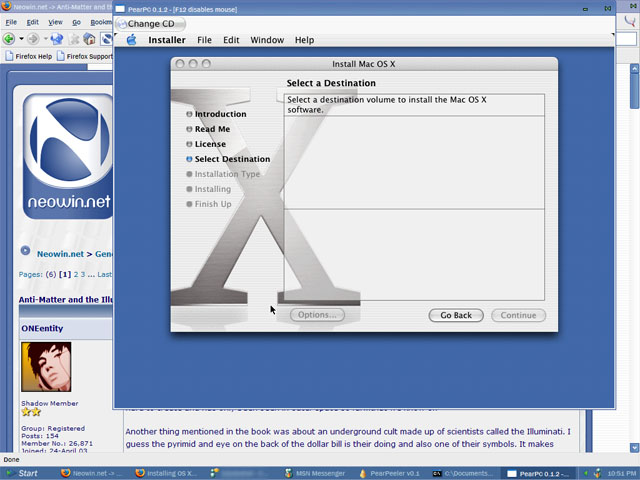Open the Forward history dropdown arrow in Firefox
640x480 pixels.
(45, 39)
